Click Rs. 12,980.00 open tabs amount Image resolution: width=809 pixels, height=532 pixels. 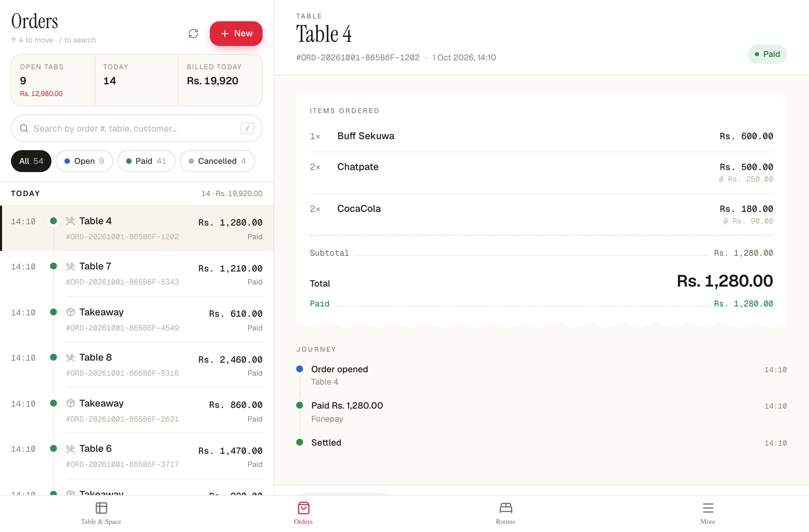(41, 94)
